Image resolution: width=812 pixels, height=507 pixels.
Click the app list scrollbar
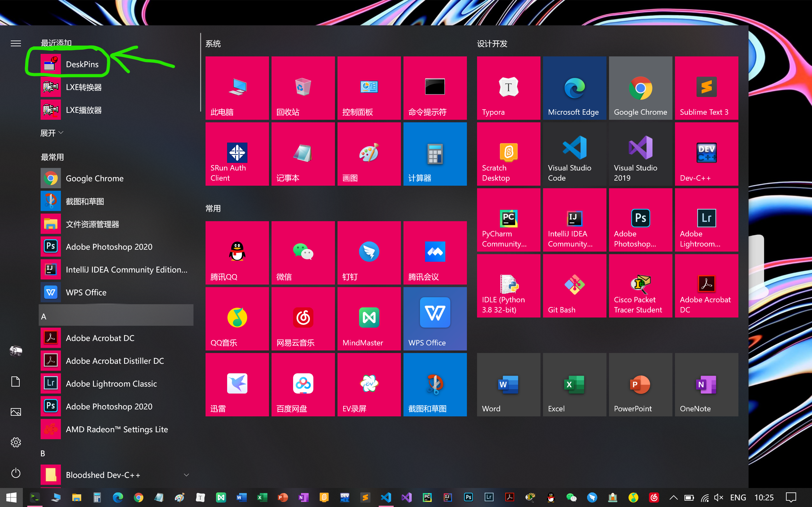[x=200, y=72]
